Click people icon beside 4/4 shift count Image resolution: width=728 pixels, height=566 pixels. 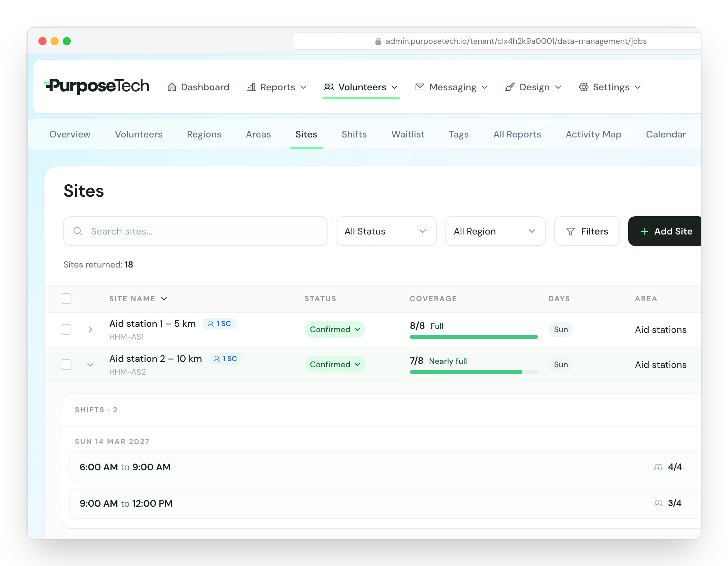pos(659,467)
